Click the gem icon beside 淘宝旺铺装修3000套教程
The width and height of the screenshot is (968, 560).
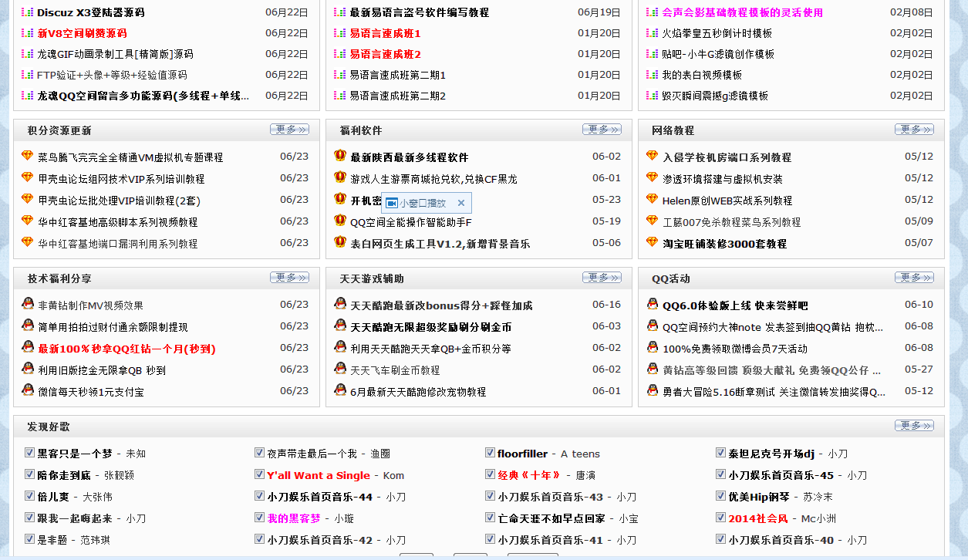tap(653, 242)
